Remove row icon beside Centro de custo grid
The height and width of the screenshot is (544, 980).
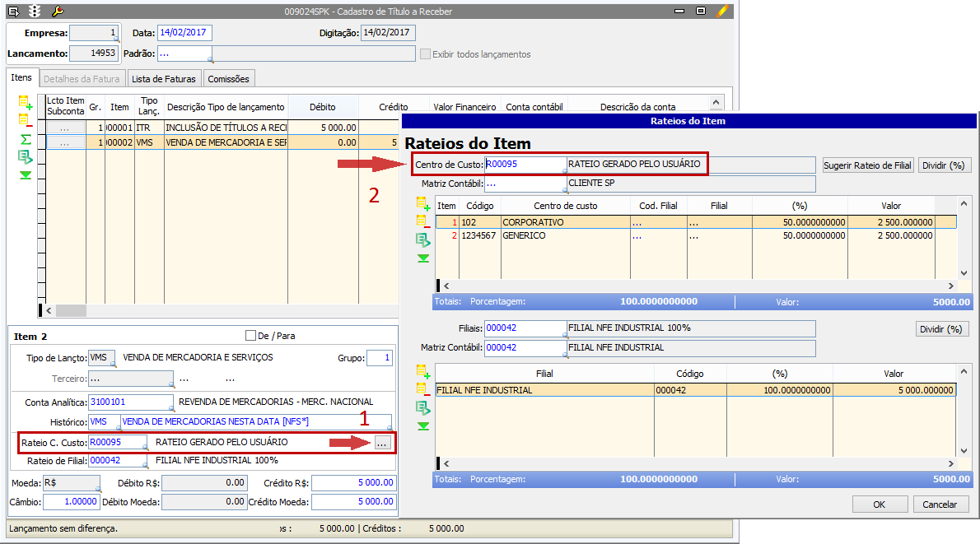(x=423, y=221)
